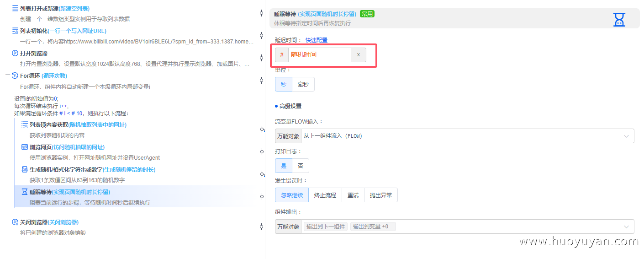Open the 组件输出 dropdown arrow
The width and height of the screenshot is (644, 259).
click(626, 227)
